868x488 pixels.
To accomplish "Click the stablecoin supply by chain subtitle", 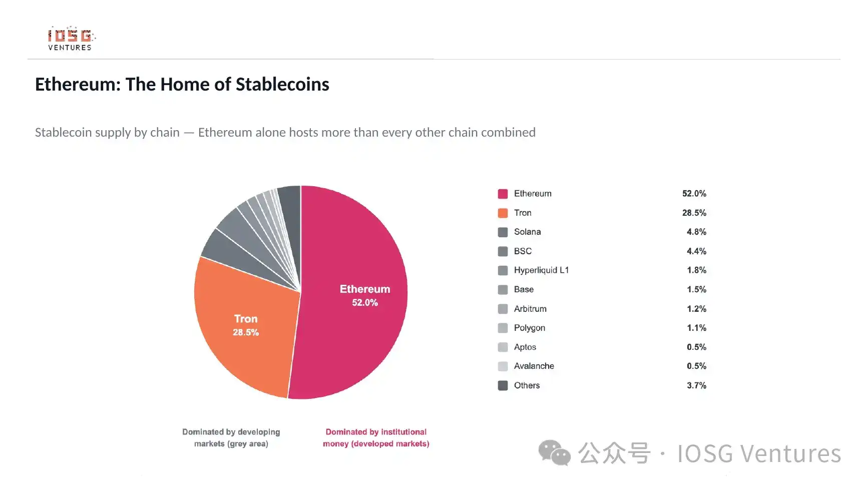I will [285, 132].
